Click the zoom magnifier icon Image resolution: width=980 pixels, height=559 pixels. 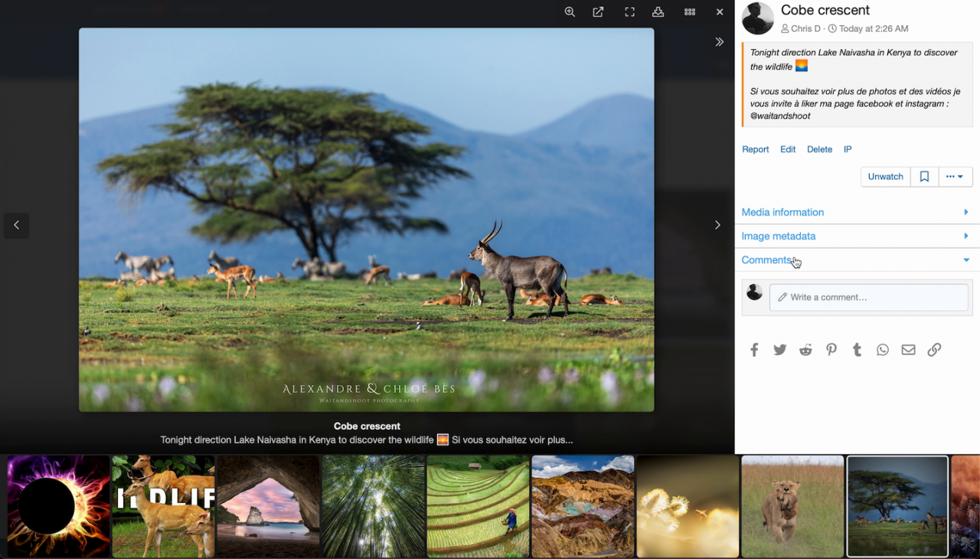coord(570,12)
